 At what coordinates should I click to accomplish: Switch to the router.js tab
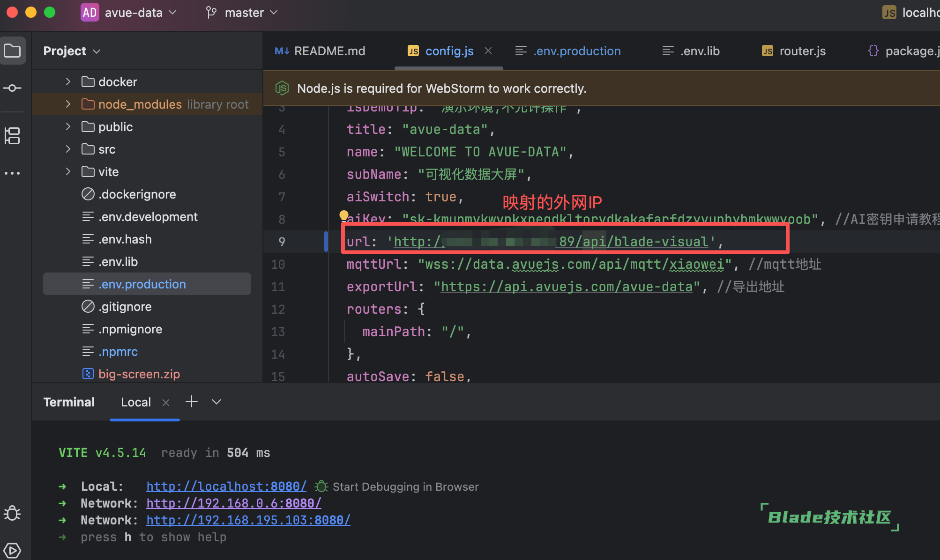point(802,51)
